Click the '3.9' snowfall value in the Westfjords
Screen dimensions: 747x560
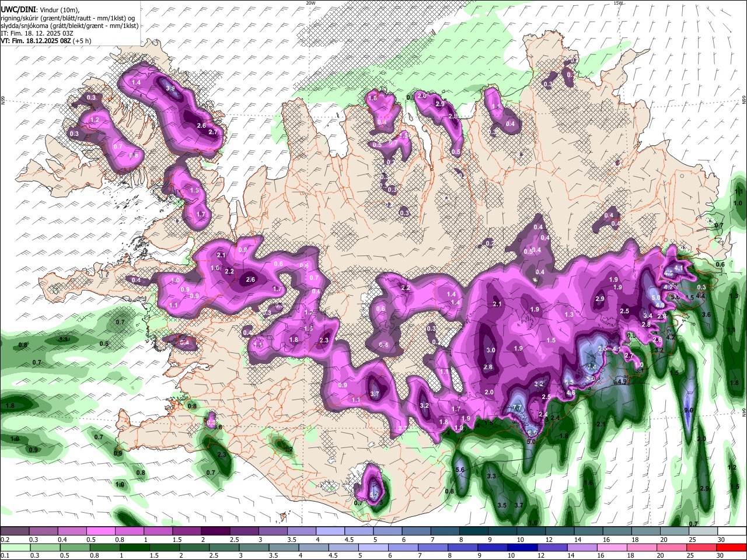coord(171,88)
